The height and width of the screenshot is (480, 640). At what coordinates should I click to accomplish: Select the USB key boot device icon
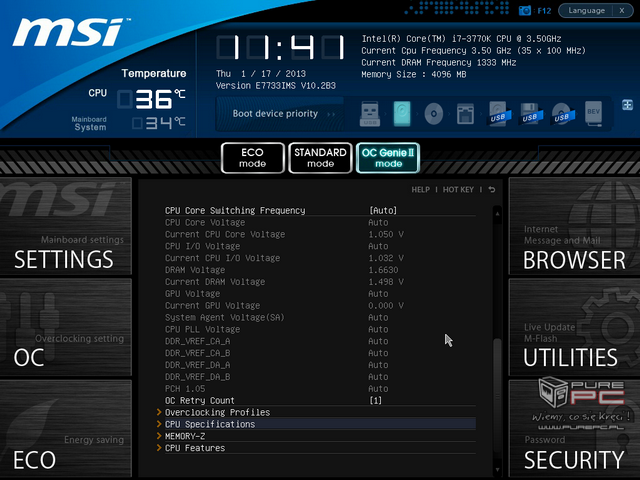370,114
